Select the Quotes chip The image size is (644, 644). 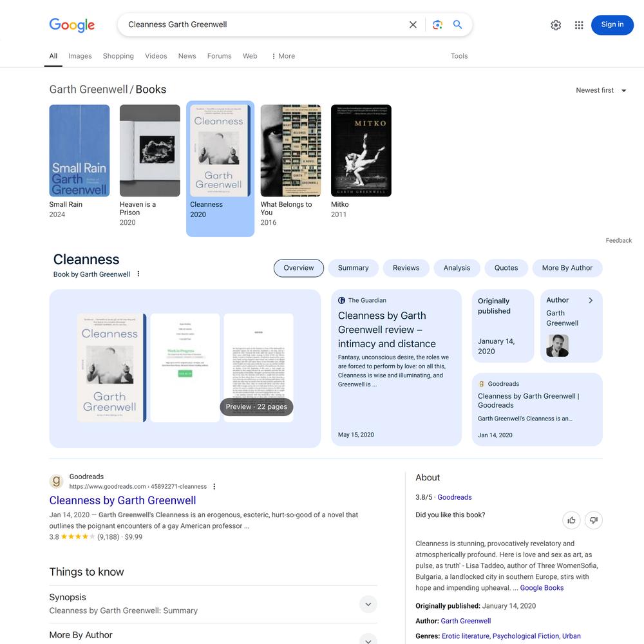coord(506,268)
